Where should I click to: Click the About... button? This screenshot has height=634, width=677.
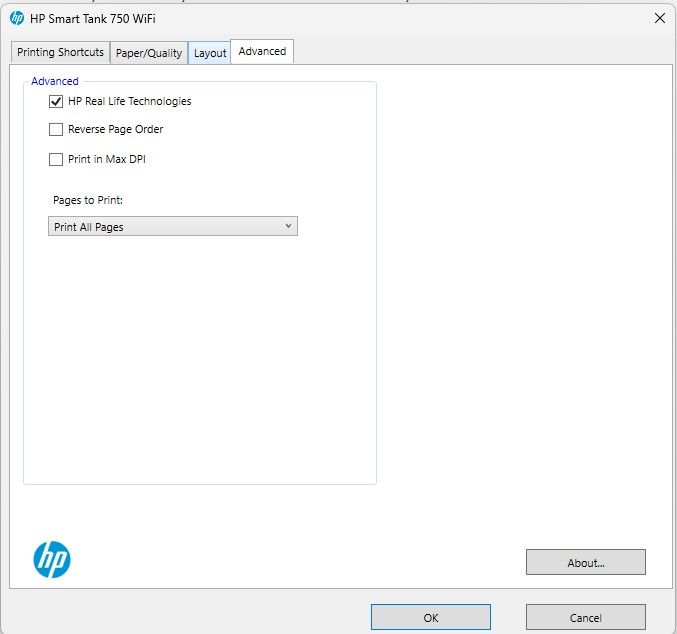coord(585,562)
